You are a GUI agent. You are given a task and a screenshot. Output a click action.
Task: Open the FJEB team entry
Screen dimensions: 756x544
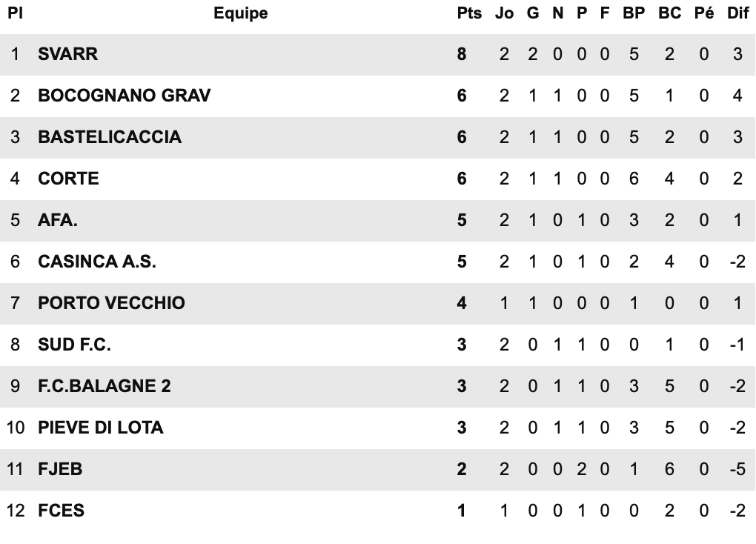point(60,469)
